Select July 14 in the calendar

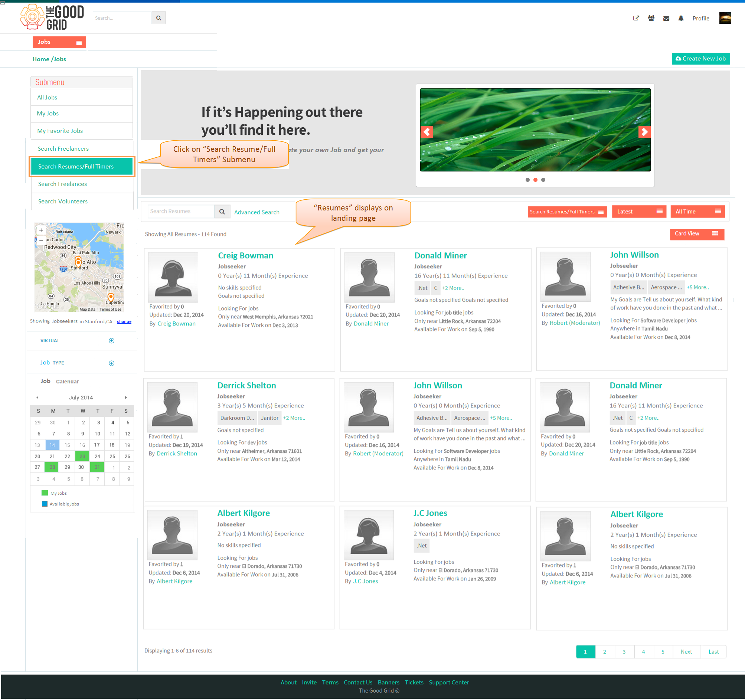(x=52, y=445)
